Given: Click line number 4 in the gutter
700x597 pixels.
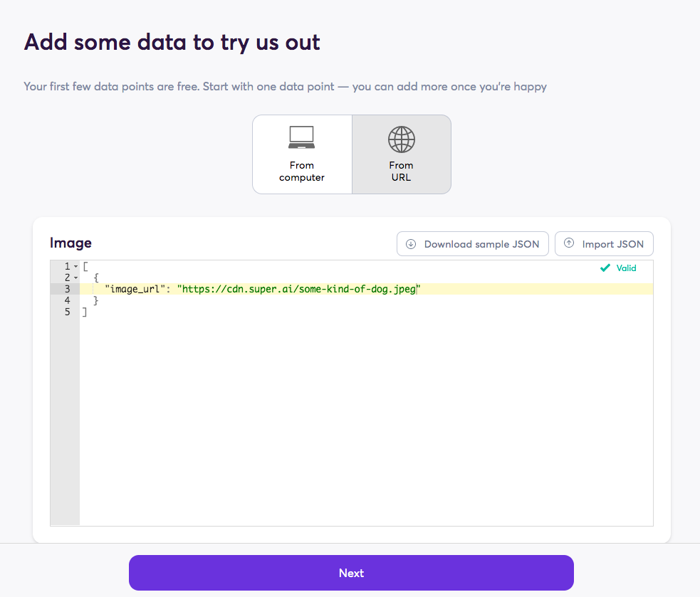Looking at the screenshot, I should pyautogui.click(x=68, y=300).
